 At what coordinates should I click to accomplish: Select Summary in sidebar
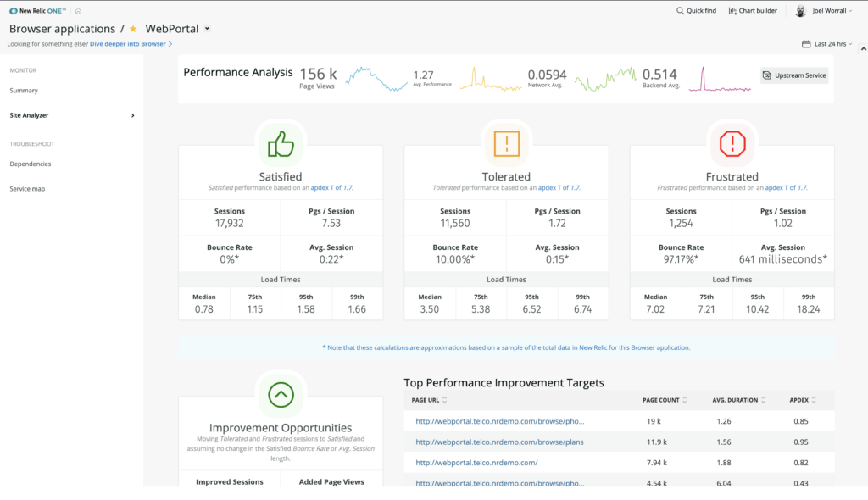pyautogui.click(x=24, y=91)
